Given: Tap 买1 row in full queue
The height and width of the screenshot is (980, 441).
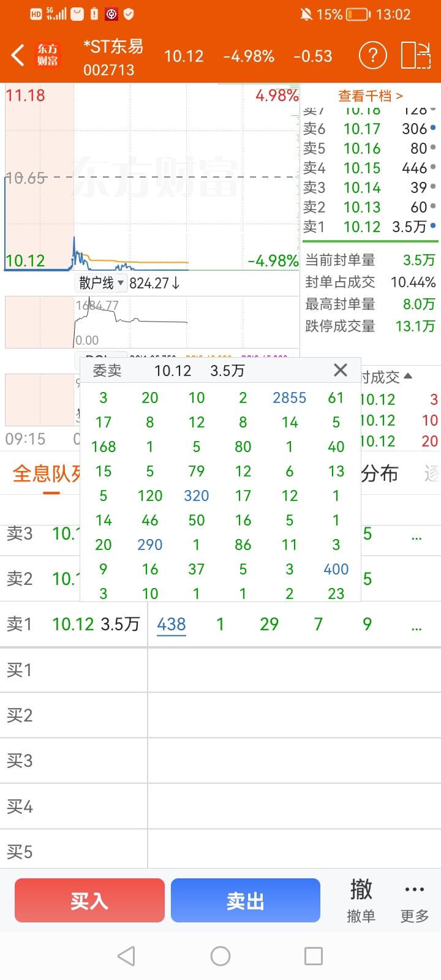Looking at the screenshot, I should pos(221,670).
